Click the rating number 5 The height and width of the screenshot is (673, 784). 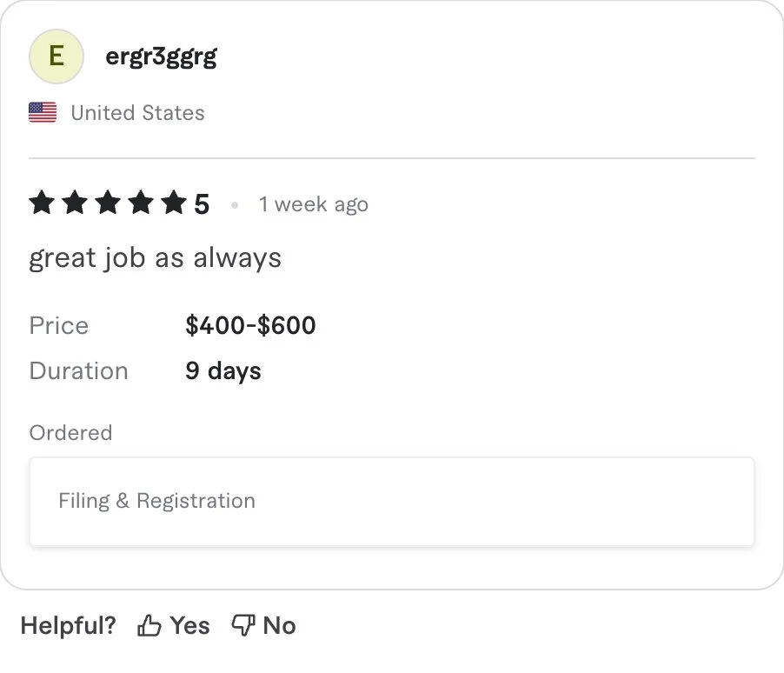202,205
